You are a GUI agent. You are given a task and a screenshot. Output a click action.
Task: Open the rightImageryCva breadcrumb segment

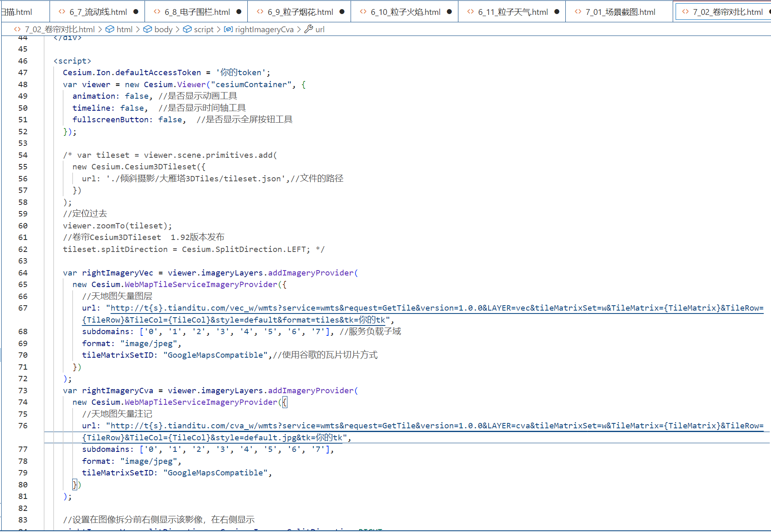[264, 29]
